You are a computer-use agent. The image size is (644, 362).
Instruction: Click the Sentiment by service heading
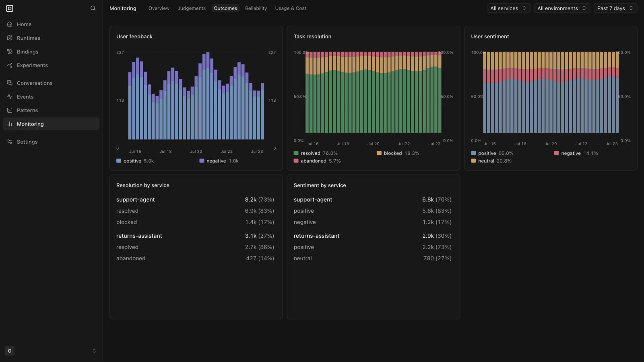[x=320, y=185]
